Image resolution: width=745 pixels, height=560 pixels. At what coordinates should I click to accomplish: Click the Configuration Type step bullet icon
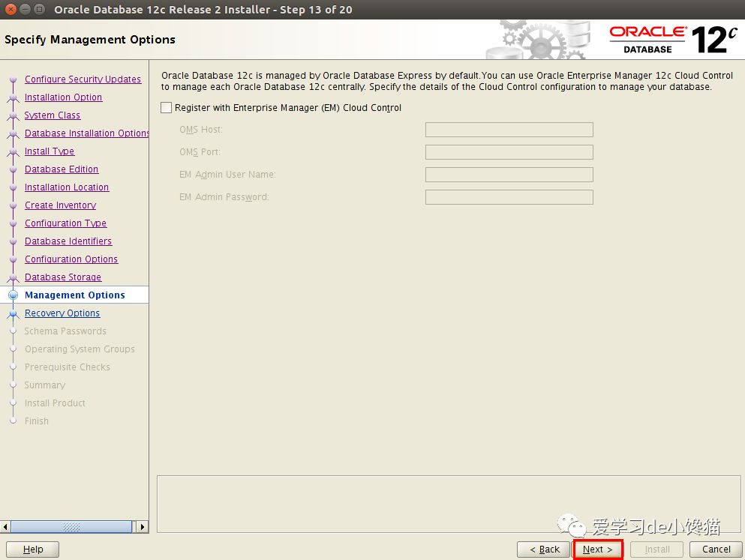pos(14,223)
